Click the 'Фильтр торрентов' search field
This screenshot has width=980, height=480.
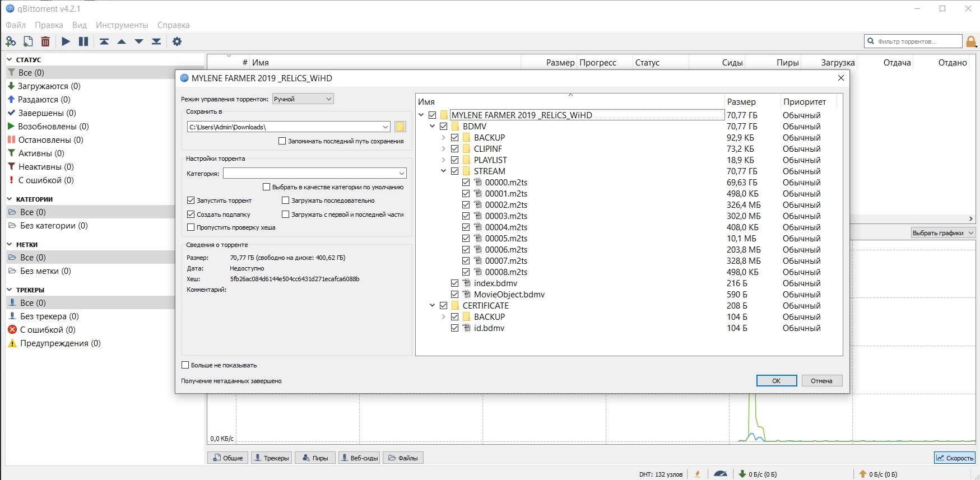coord(917,41)
